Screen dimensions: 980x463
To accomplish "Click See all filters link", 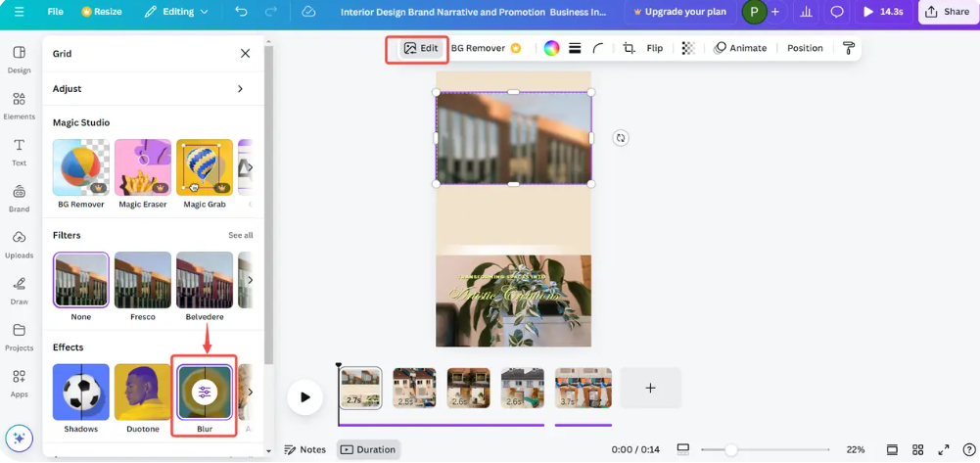I will [240, 235].
